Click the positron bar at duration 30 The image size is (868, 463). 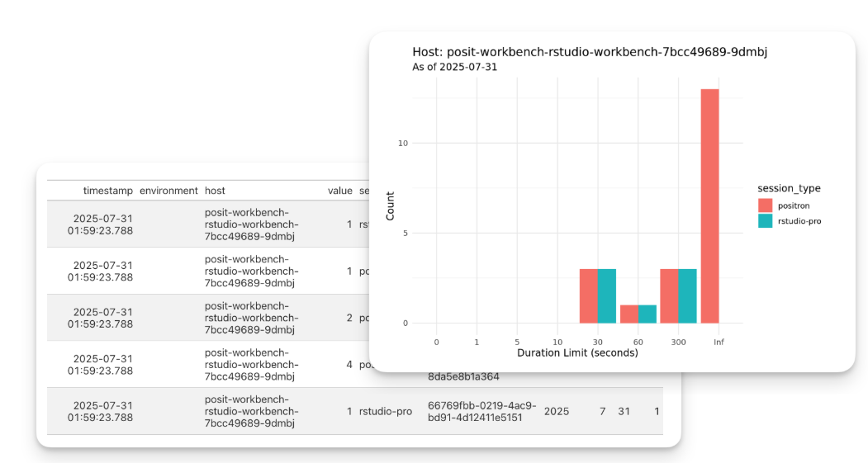pyautogui.click(x=589, y=296)
